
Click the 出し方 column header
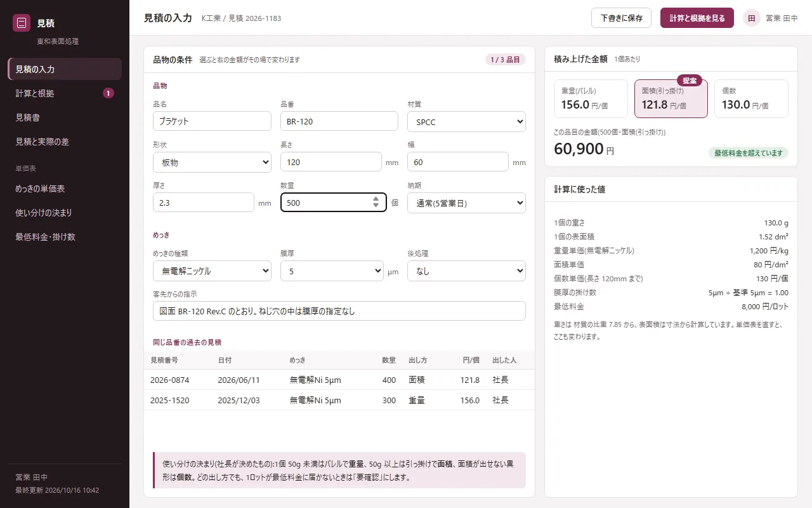pyautogui.click(x=418, y=360)
